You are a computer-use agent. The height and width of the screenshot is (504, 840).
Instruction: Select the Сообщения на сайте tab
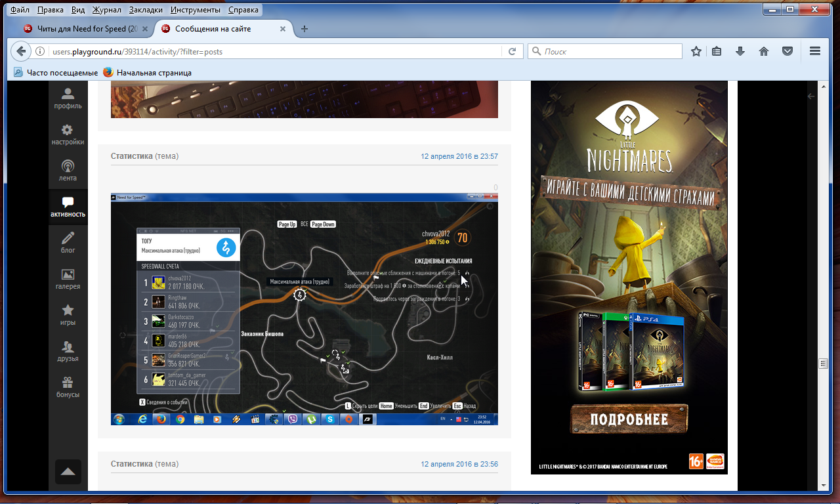pos(223,29)
